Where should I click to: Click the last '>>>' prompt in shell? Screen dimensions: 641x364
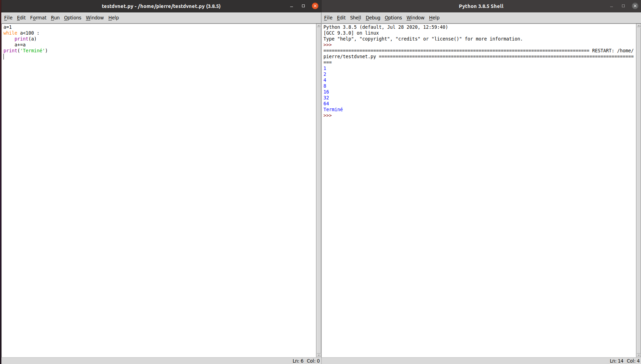point(328,115)
